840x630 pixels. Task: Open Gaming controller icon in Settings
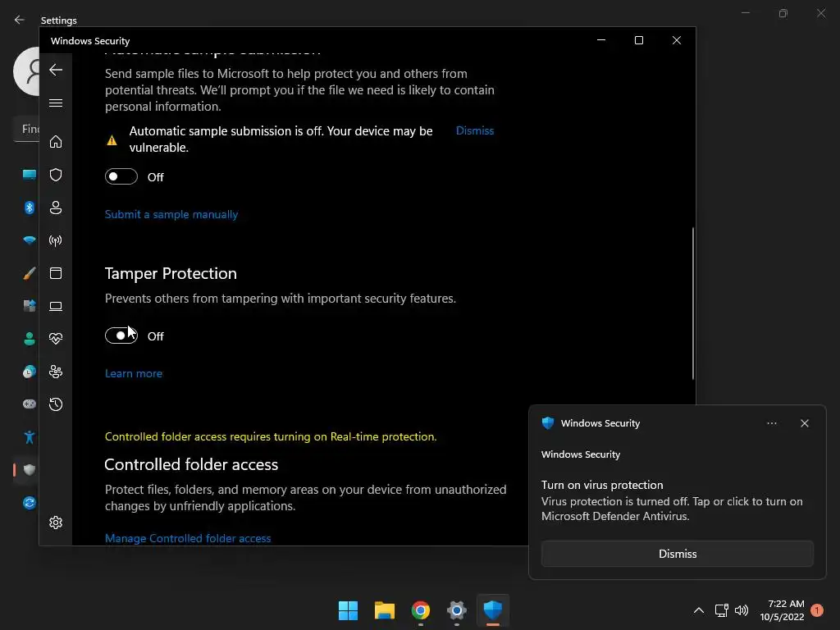(x=30, y=404)
